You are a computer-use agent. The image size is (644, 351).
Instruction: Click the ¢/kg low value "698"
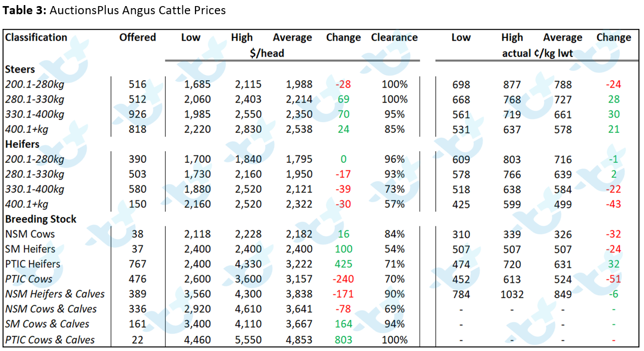coord(461,85)
